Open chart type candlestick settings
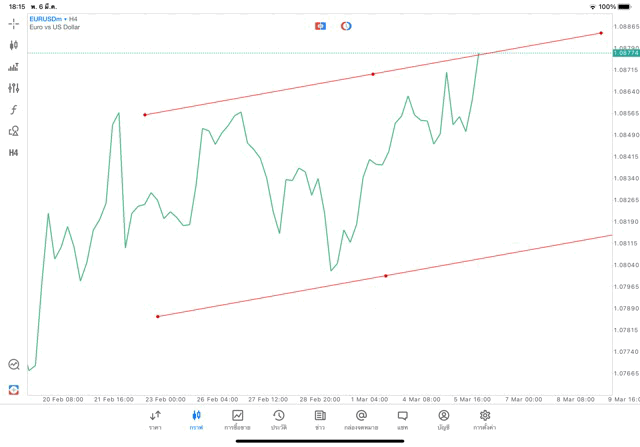640x447 pixels. (x=14, y=45)
